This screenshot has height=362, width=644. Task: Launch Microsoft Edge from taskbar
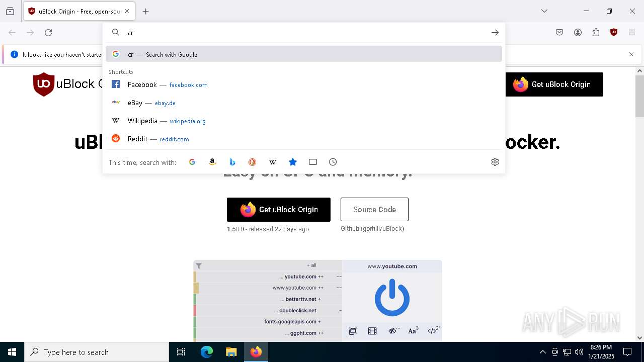tap(207, 352)
